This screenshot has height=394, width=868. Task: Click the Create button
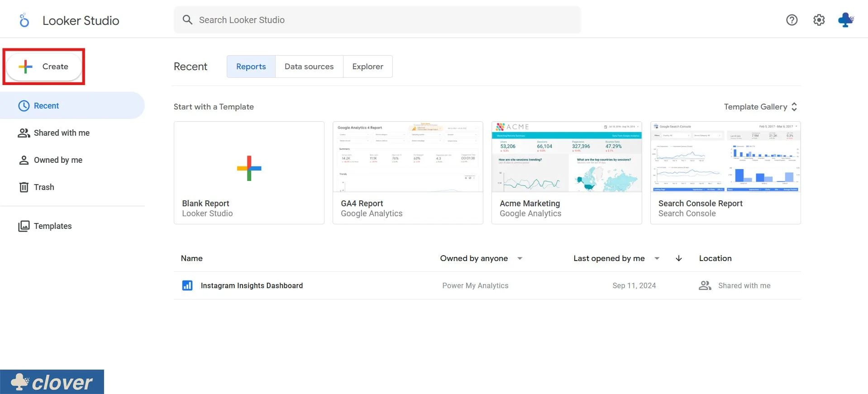[44, 66]
